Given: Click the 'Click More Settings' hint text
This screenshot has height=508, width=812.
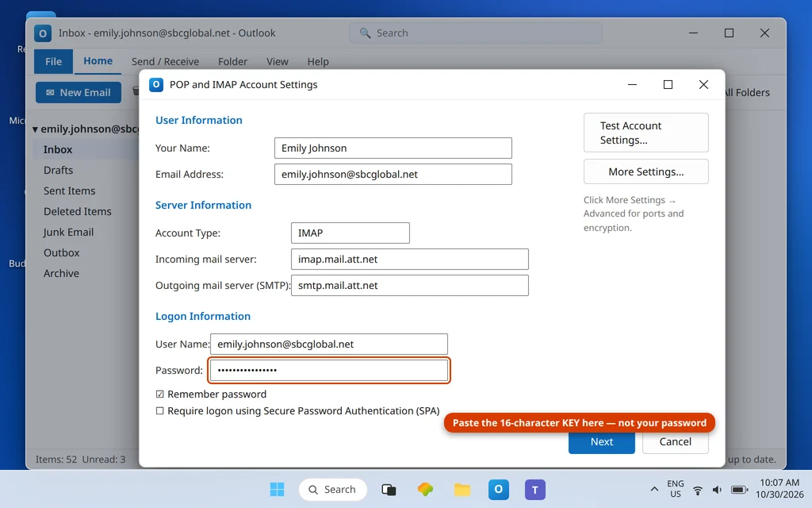Looking at the screenshot, I should coord(634,214).
